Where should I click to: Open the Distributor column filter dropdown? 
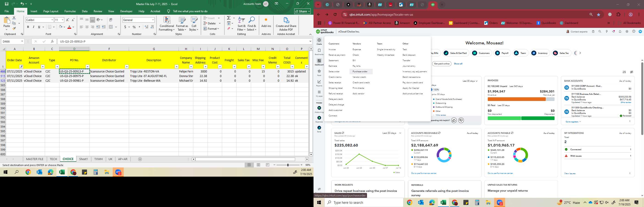(127, 67)
